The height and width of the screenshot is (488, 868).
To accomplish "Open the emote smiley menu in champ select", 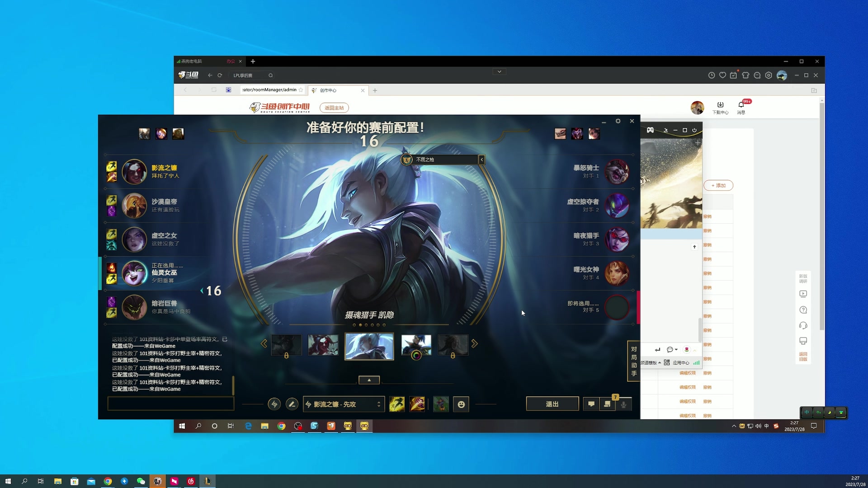I will point(461,404).
